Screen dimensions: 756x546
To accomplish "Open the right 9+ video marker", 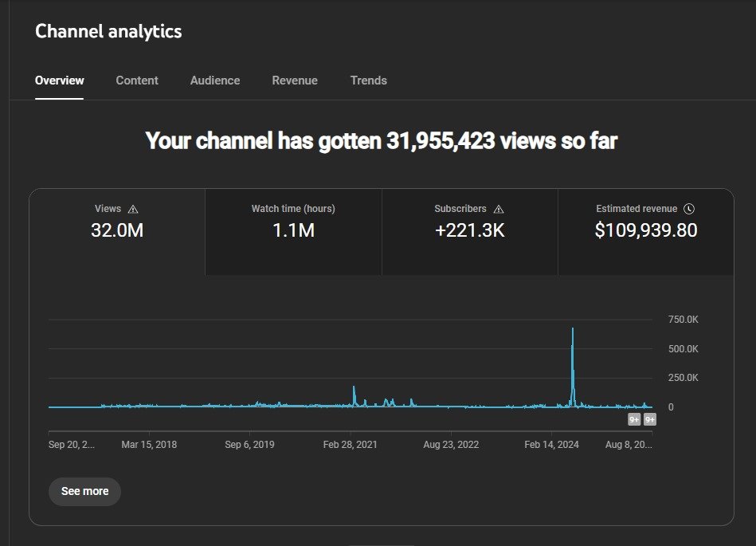I will 650,419.
